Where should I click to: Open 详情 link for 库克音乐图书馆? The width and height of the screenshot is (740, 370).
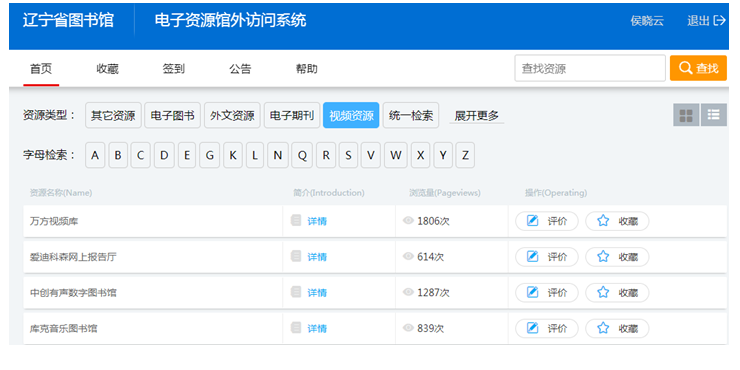(x=317, y=328)
